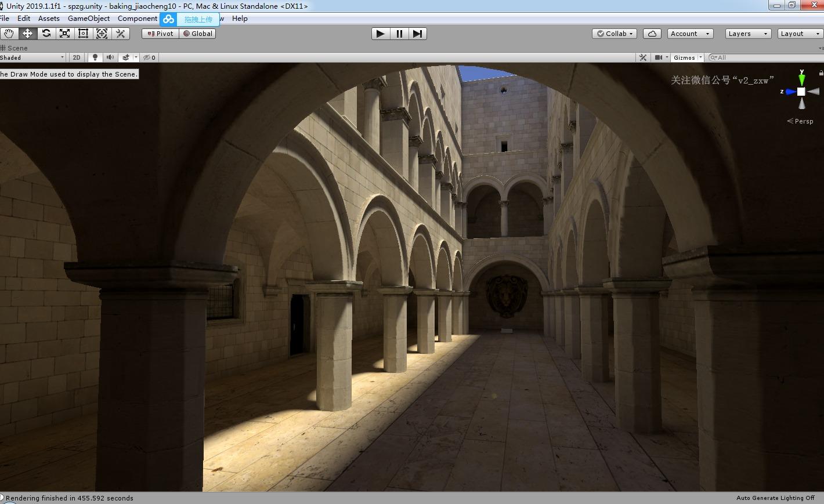Click the gizmo center cube
This screenshot has width=824, height=504.
[801, 92]
